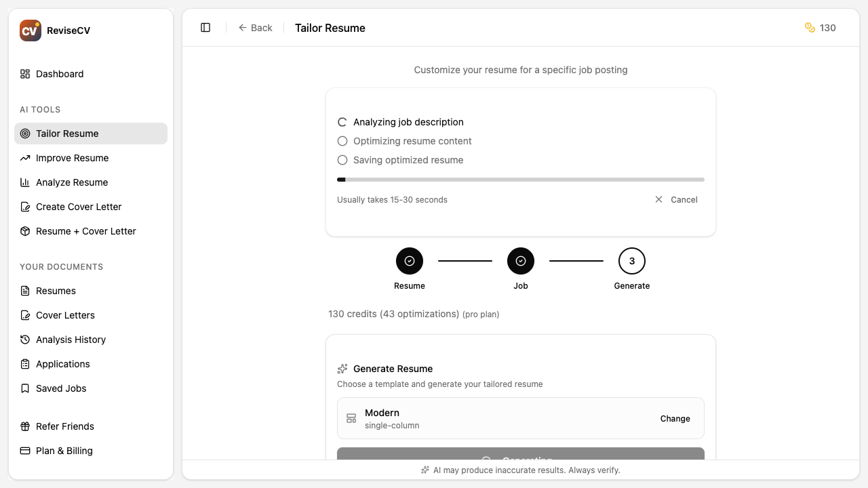Screen dimensions: 868x488
Task: Click the Analysis History clock icon
Action: click(x=25, y=340)
